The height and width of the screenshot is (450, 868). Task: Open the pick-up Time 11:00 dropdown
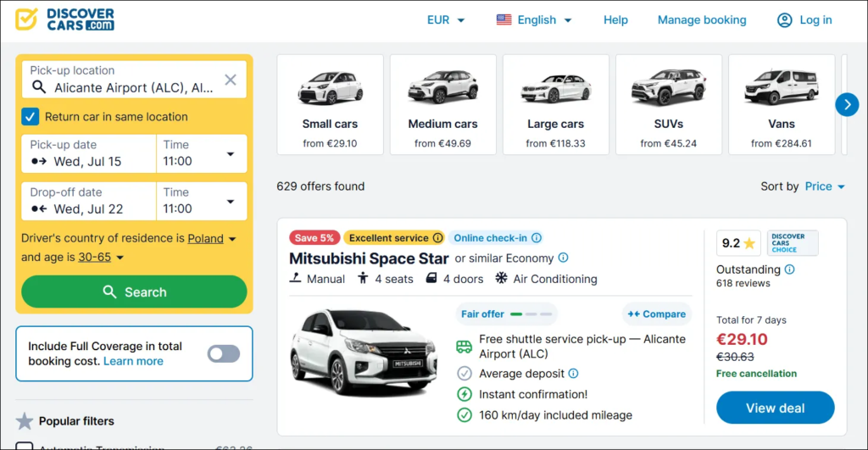202,154
